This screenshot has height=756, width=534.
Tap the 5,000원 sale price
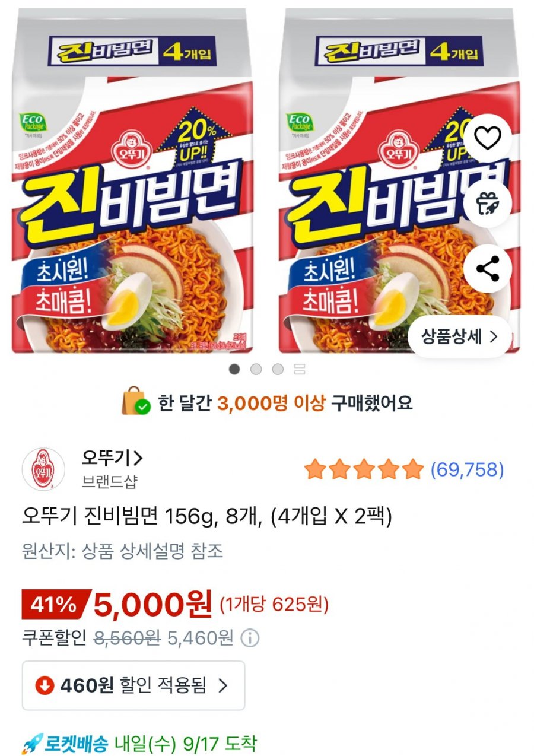[x=152, y=605]
